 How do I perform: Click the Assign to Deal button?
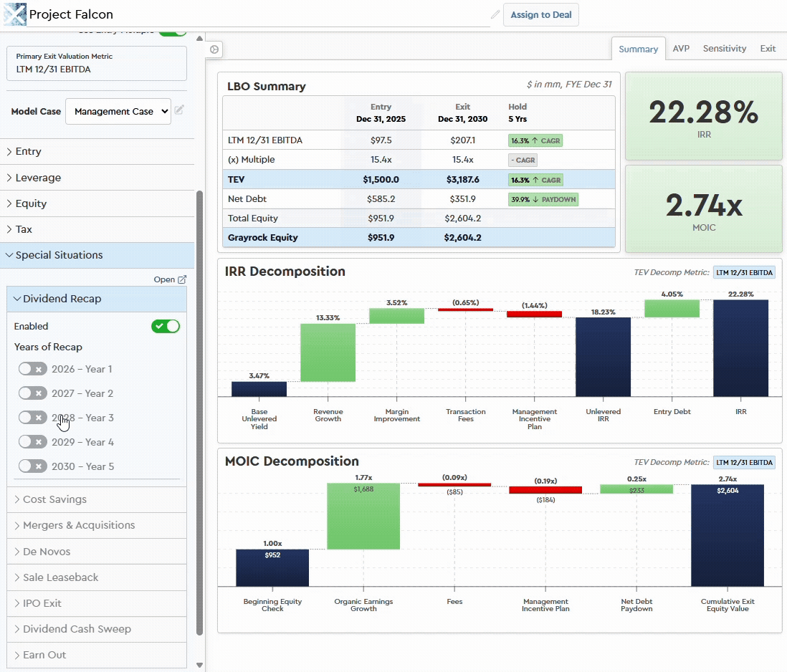click(540, 14)
